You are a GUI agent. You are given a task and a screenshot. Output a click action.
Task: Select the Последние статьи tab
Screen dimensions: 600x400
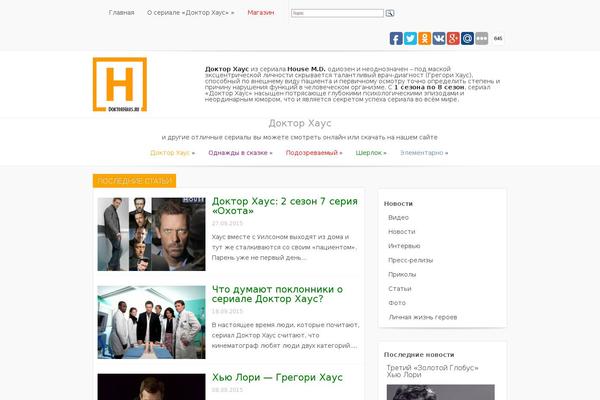134,181
